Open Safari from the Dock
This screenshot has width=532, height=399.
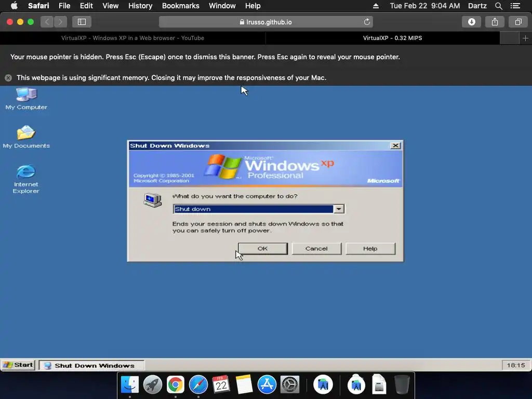click(x=198, y=385)
